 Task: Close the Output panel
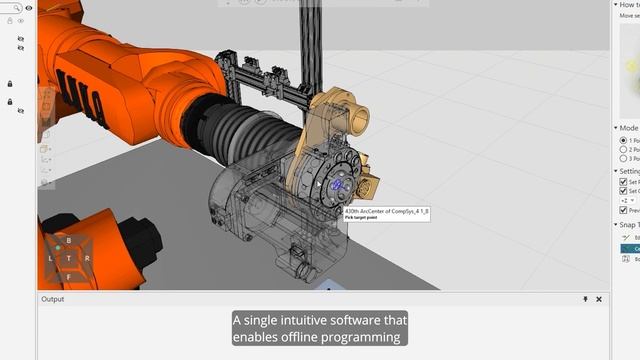click(x=599, y=299)
